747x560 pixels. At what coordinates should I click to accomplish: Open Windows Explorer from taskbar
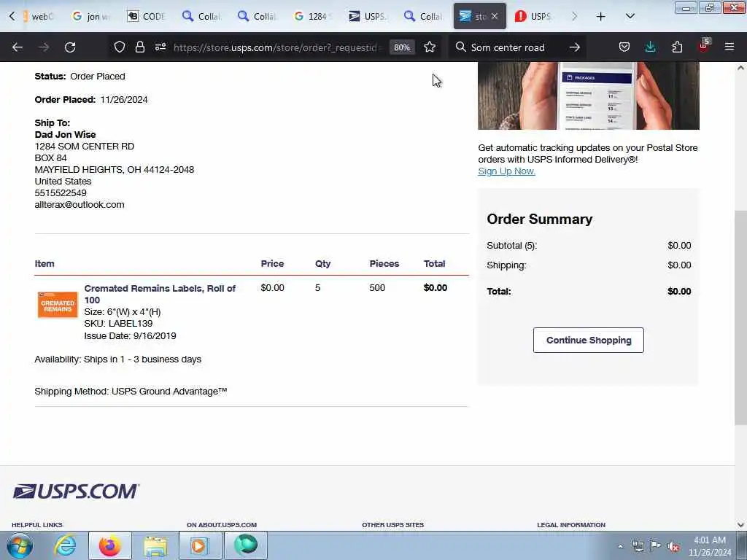click(155, 546)
